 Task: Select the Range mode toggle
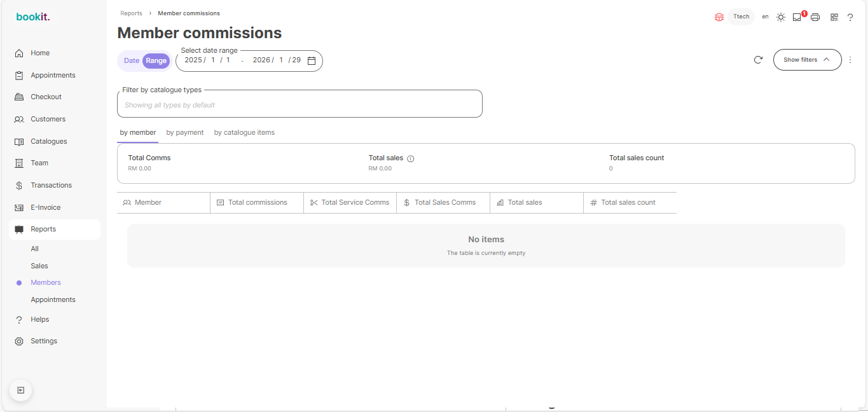(x=156, y=61)
